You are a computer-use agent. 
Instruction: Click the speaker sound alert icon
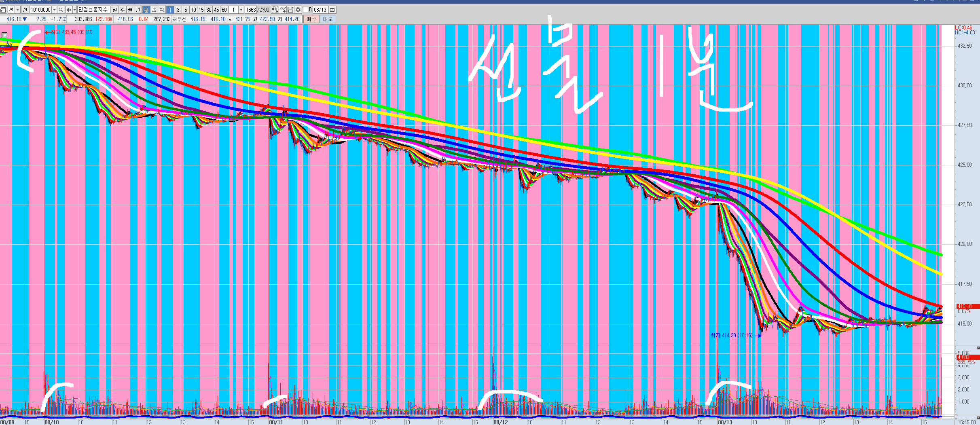pyautogui.click(x=69, y=10)
